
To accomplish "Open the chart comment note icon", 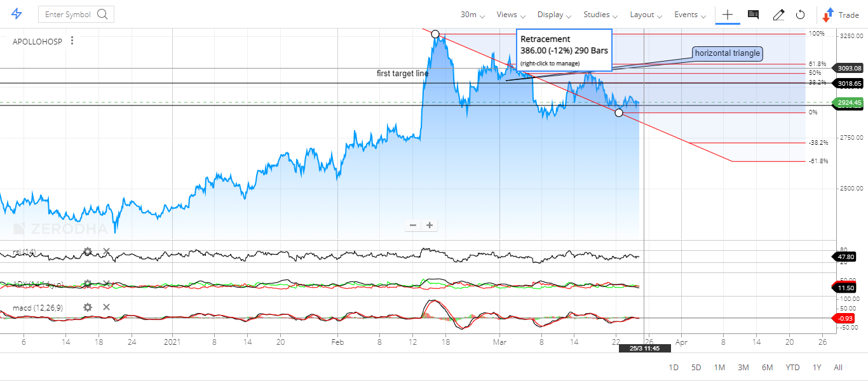I will coord(753,15).
